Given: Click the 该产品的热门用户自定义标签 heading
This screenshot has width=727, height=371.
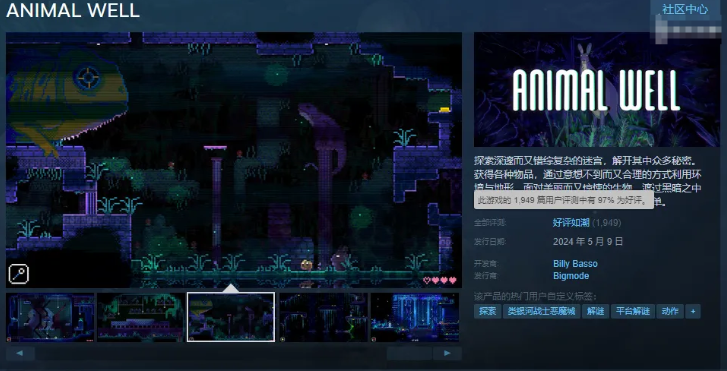Looking at the screenshot, I should [536, 296].
